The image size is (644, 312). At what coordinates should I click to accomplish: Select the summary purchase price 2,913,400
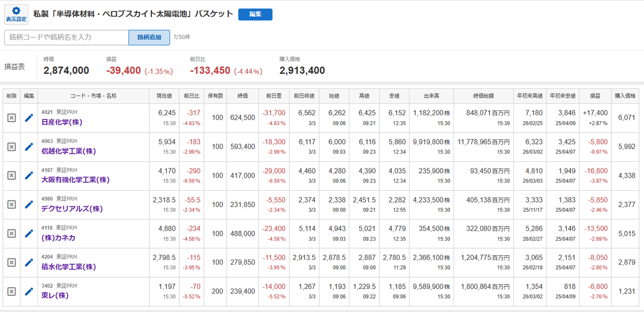(x=302, y=70)
